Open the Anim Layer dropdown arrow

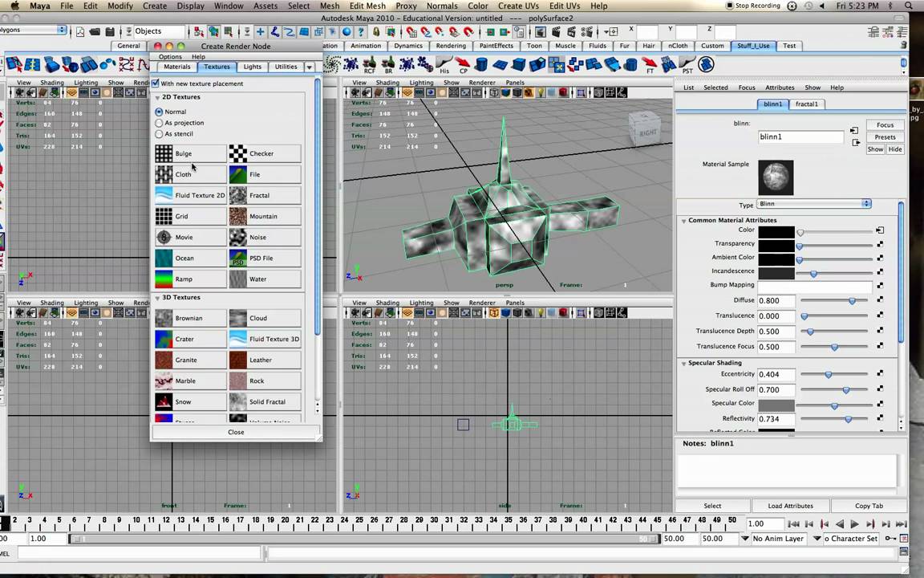[x=745, y=539]
